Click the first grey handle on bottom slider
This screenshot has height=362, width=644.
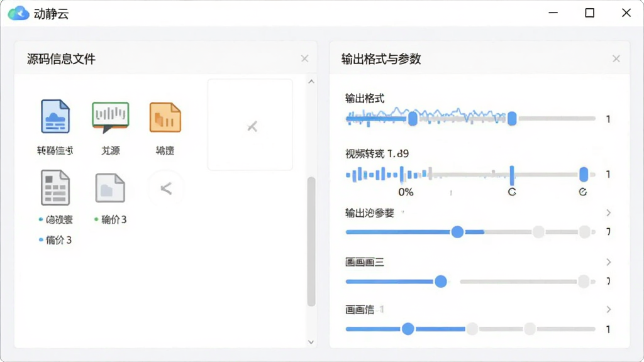pyautogui.click(x=472, y=329)
